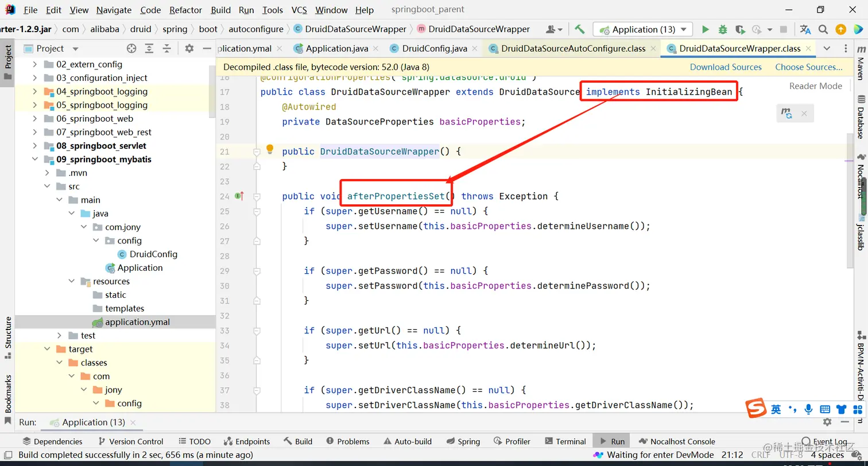The image size is (868, 466).
Task: Expand the 06_springboot_web module
Action: tap(35, 118)
